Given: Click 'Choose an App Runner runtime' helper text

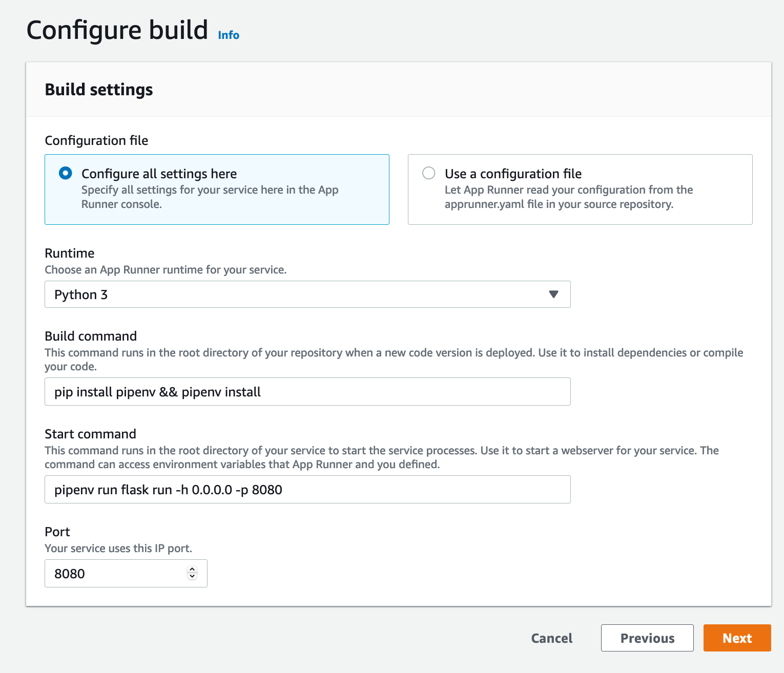Looking at the screenshot, I should (x=166, y=270).
